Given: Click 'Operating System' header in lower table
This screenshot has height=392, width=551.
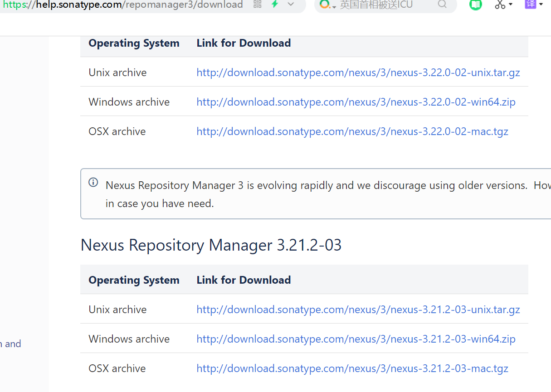Looking at the screenshot, I should (x=134, y=280).
